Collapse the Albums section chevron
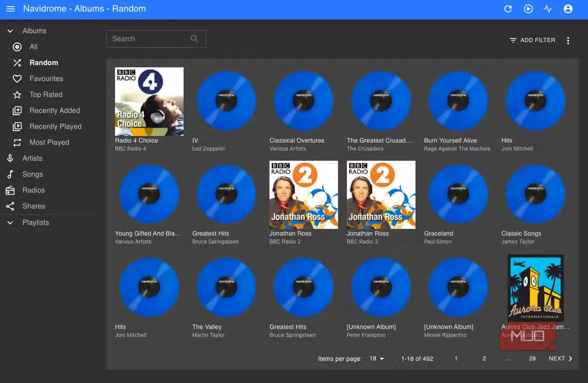 (x=10, y=31)
